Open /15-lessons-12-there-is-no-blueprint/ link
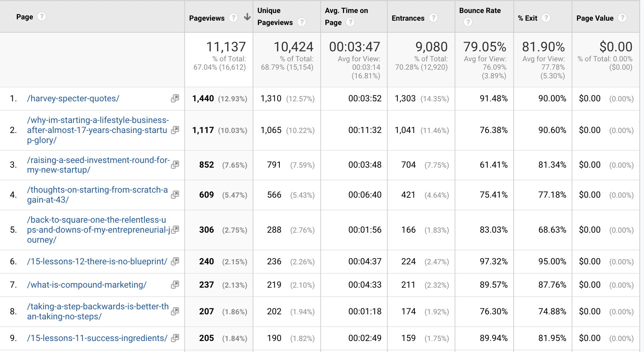Viewport: 644px width, 352px height. tap(97, 261)
